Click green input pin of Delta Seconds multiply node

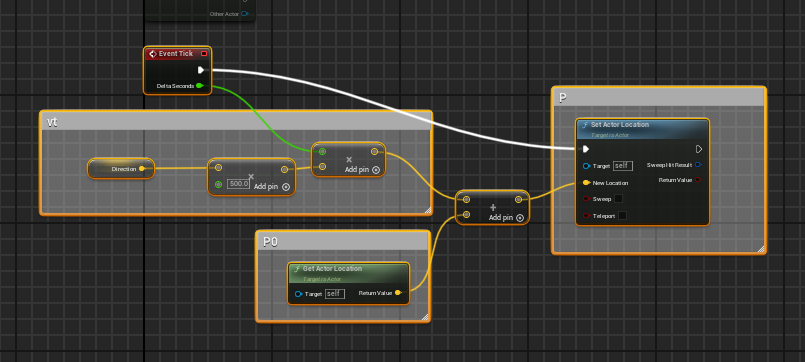[x=322, y=151]
